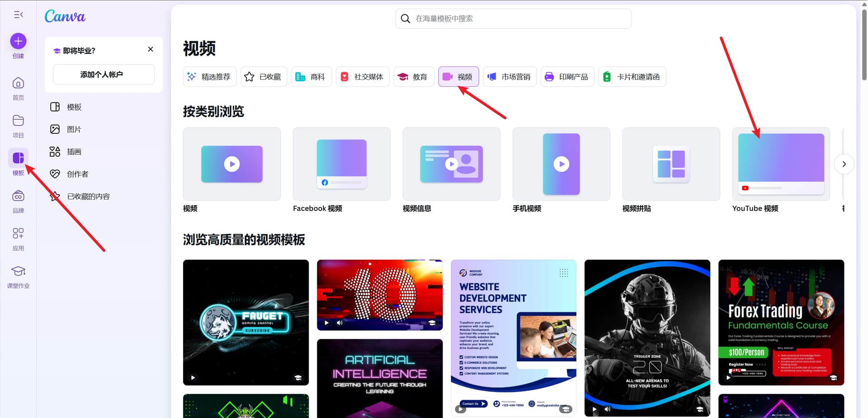This screenshot has height=418, width=868.
Task: Select 模板 icon in left rail
Action: click(x=18, y=158)
